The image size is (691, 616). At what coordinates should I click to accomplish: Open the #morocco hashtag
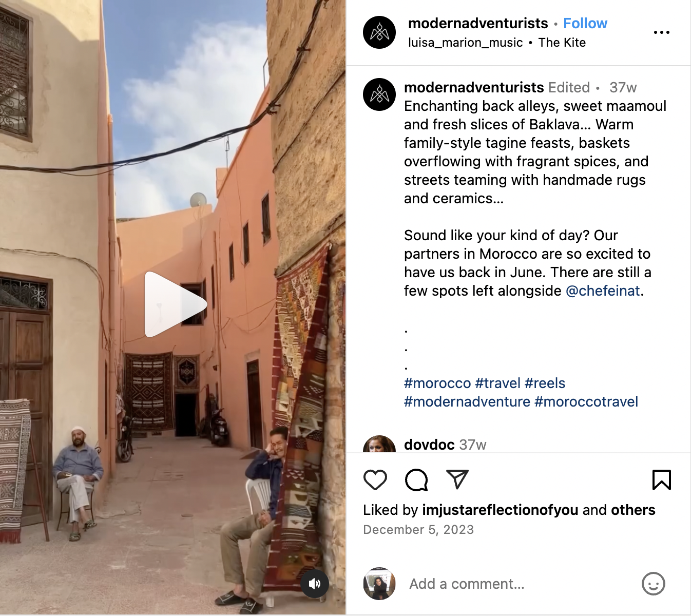point(437,383)
